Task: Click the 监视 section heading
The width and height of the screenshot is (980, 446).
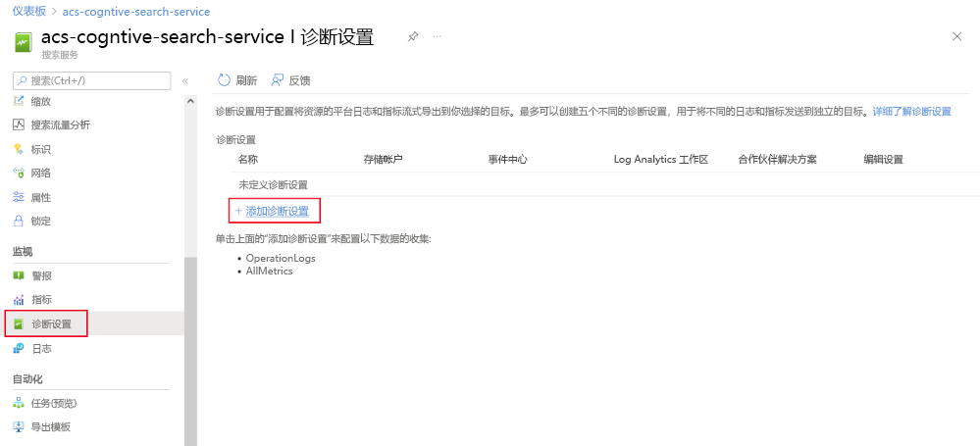Action: click(23, 251)
